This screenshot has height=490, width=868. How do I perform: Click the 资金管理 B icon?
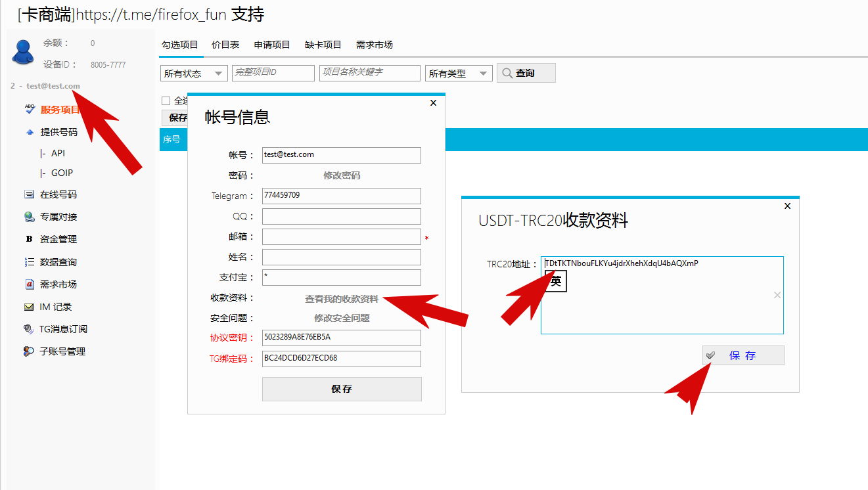point(30,239)
